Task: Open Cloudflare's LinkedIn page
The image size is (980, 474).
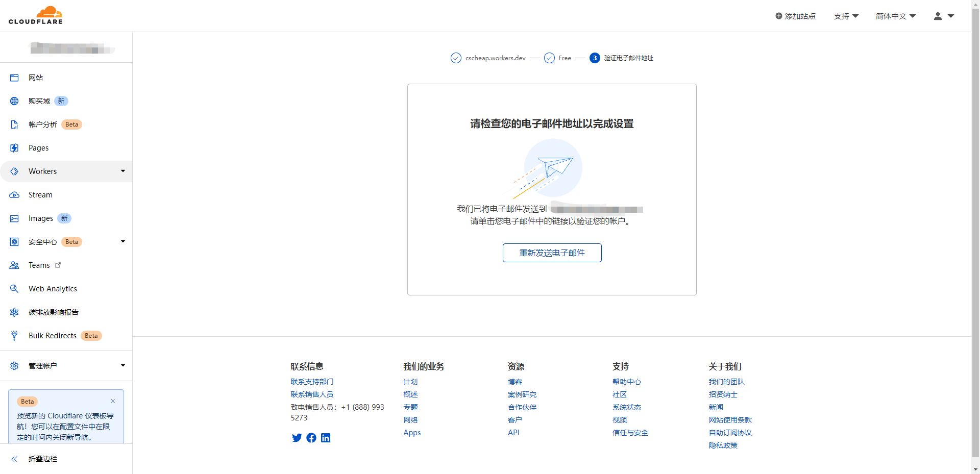Action: tap(326, 438)
